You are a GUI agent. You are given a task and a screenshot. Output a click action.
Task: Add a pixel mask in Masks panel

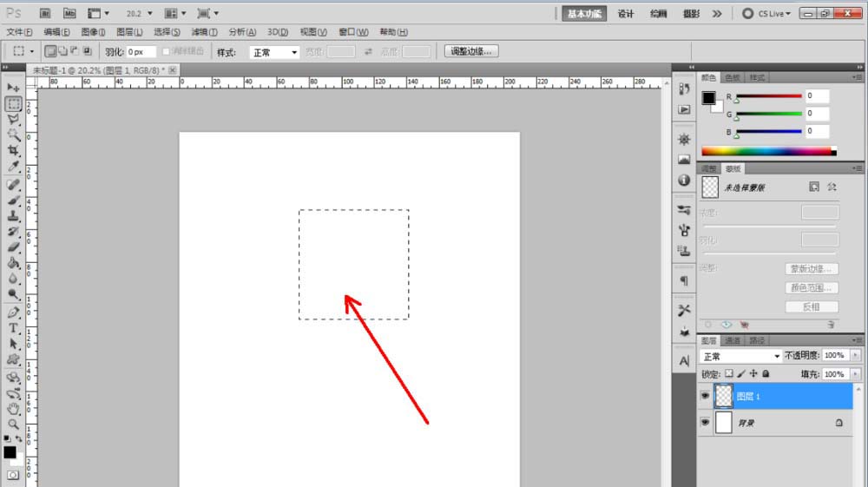point(814,187)
